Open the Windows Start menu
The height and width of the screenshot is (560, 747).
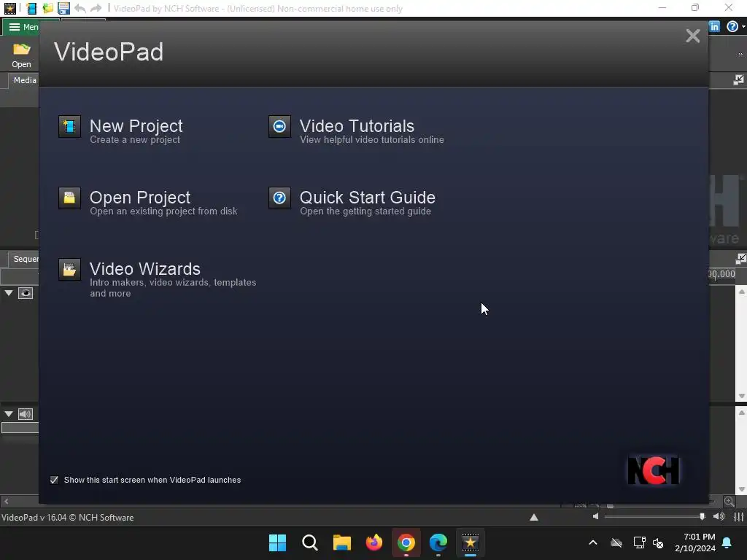[277, 542]
